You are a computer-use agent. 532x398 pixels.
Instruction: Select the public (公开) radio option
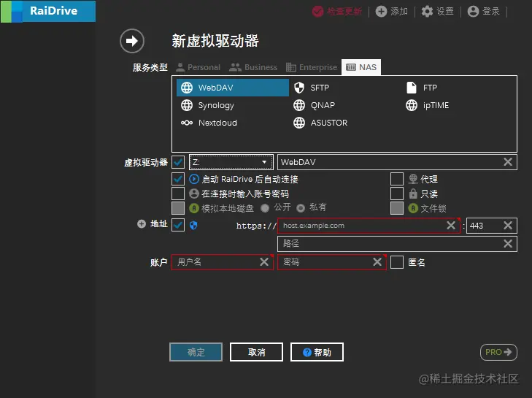point(265,208)
